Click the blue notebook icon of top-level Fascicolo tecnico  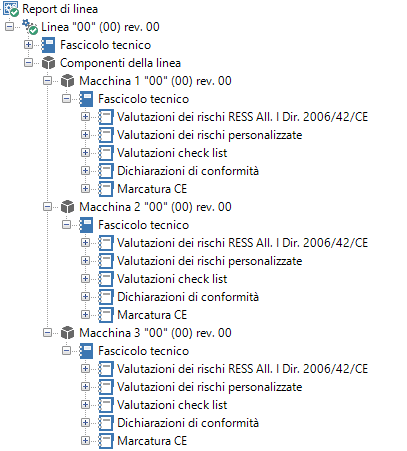click(49, 45)
